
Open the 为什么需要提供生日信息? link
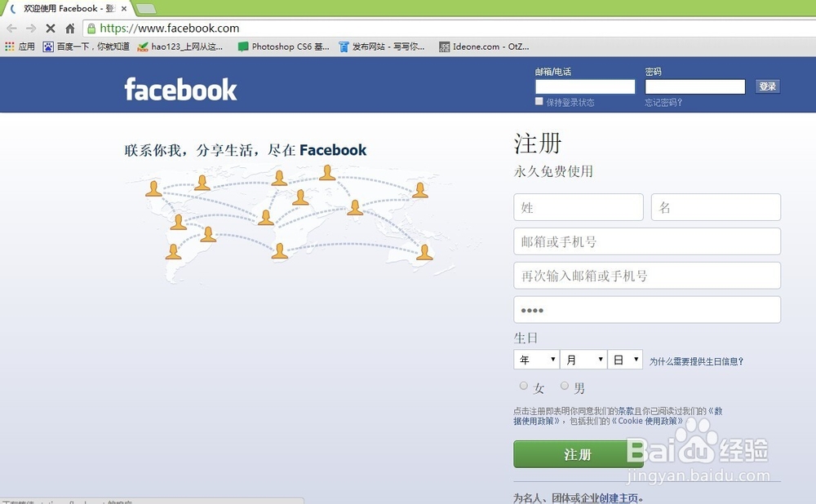tap(696, 361)
